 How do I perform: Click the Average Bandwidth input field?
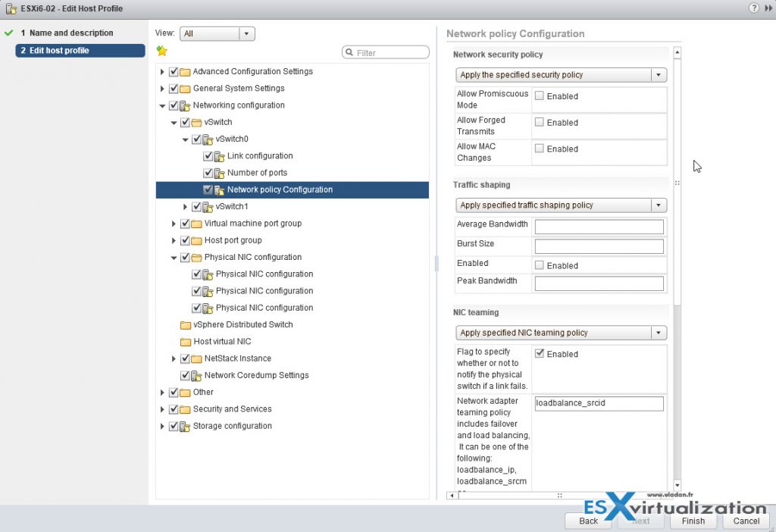pyautogui.click(x=599, y=227)
